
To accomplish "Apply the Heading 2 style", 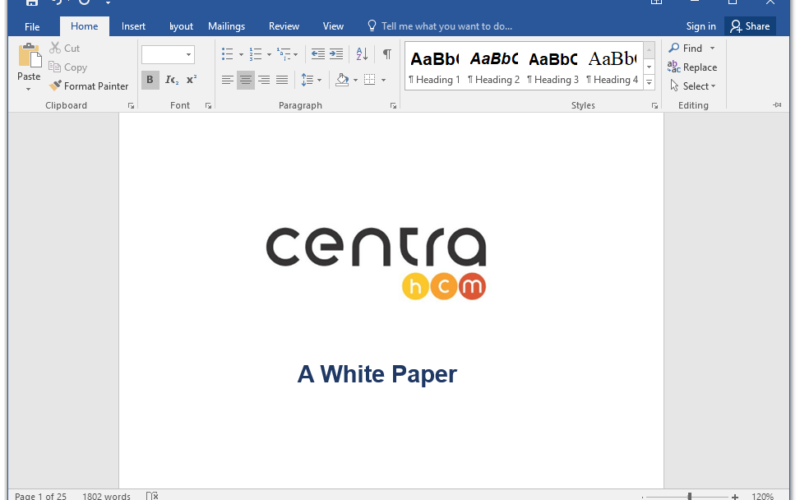I will 493,66.
